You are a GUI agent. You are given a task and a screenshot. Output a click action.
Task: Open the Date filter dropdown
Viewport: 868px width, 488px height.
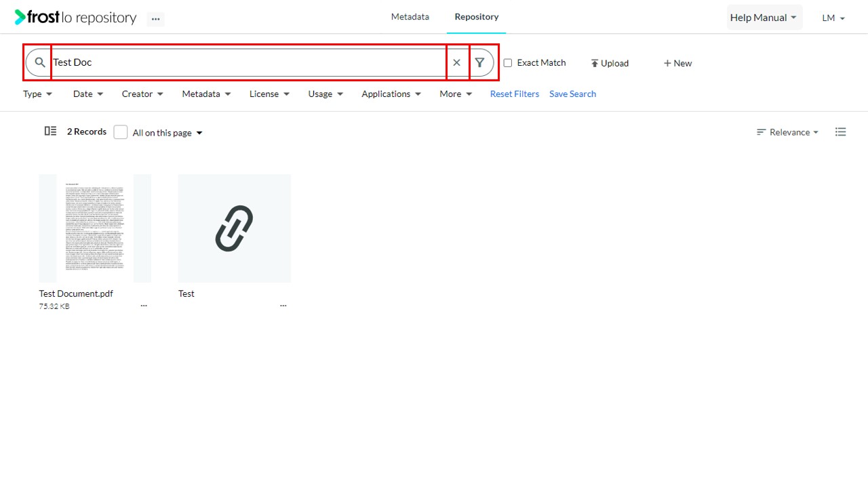[x=88, y=94]
